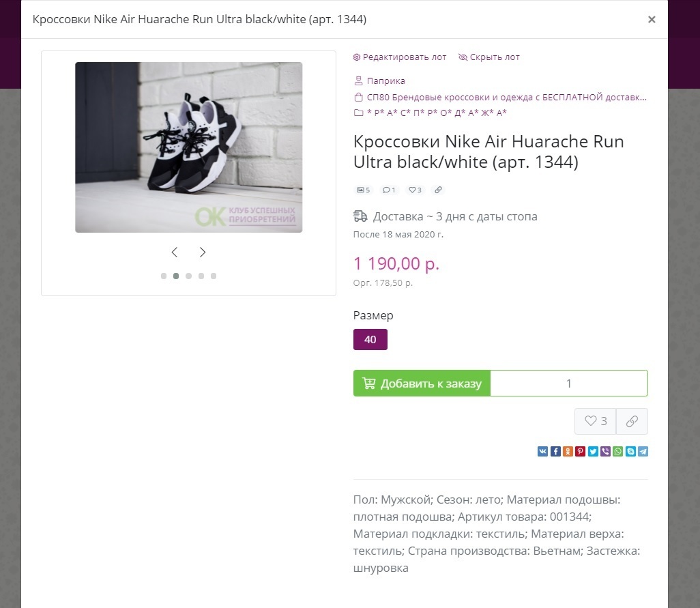
Task: Share the lot via Skype
Action: (x=630, y=451)
